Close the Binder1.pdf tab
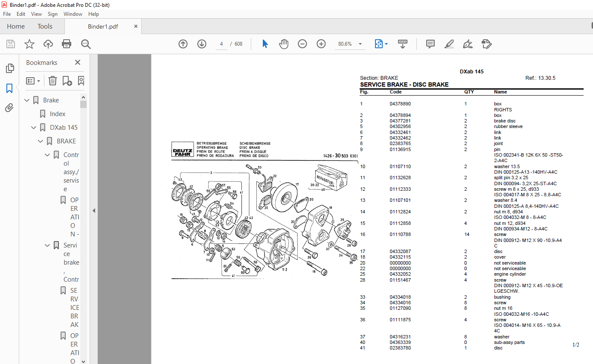The height and width of the screenshot is (364, 593). click(x=136, y=26)
